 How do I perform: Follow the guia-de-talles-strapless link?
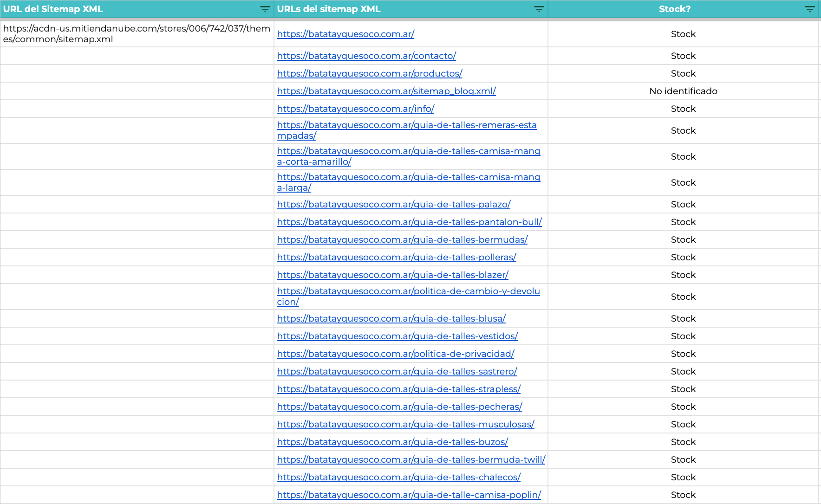pos(399,389)
